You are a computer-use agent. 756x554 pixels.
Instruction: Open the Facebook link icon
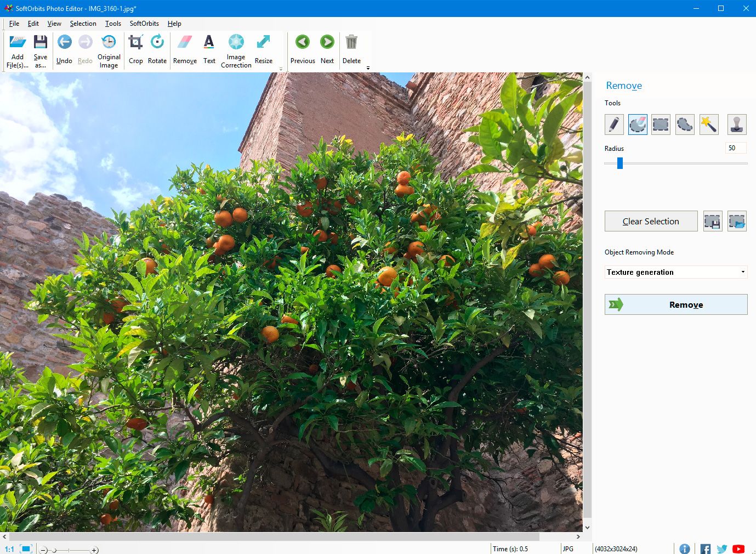coord(705,549)
